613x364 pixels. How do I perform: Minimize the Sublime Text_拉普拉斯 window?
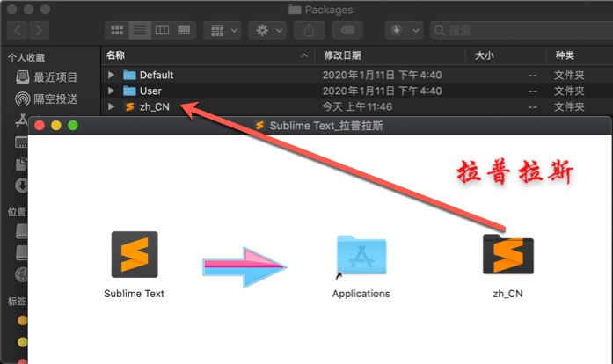[56, 126]
